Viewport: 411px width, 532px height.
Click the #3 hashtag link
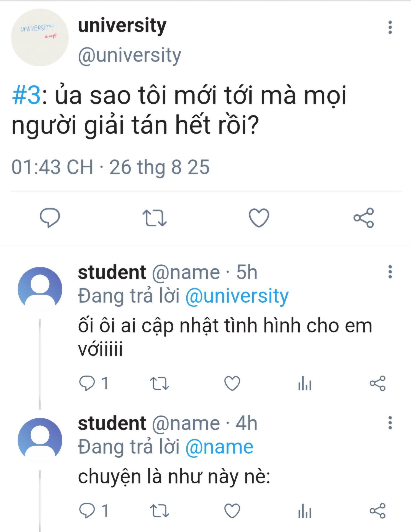coord(26,96)
